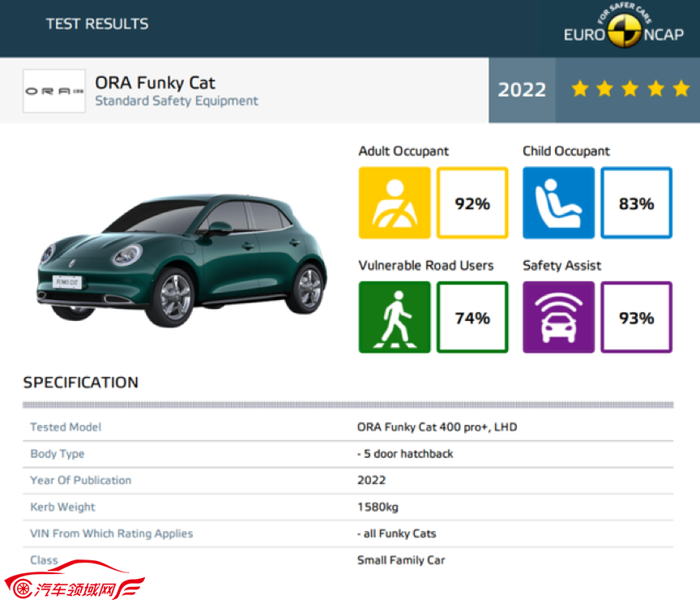The height and width of the screenshot is (604, 700).
Task: Click the five-star rating
Action: [630, 88]
